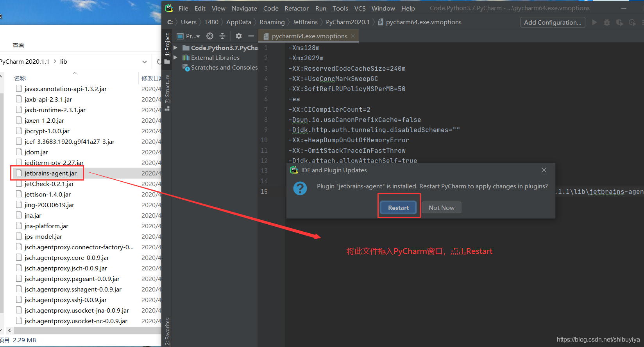Click Roaming in the breadcrumb path
The height and width of the screenshot is (347, 644).
tap(272, 22)
